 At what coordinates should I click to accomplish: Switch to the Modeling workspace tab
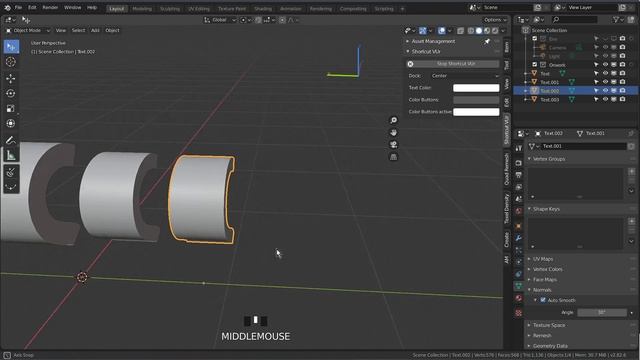[x=142, y=9]
